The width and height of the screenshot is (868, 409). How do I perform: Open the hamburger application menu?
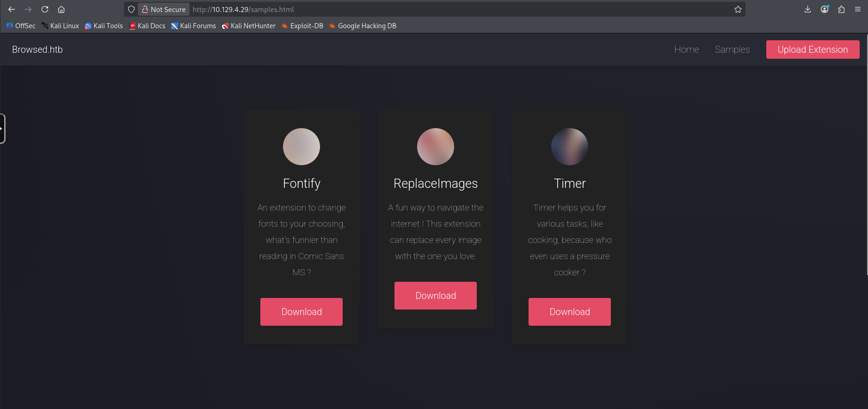[x=858, y=9]
